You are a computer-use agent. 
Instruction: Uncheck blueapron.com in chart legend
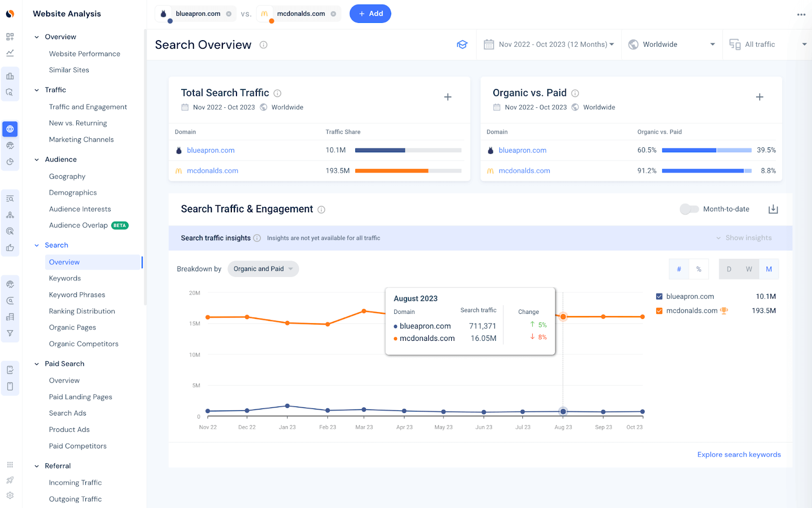point(659,297)
